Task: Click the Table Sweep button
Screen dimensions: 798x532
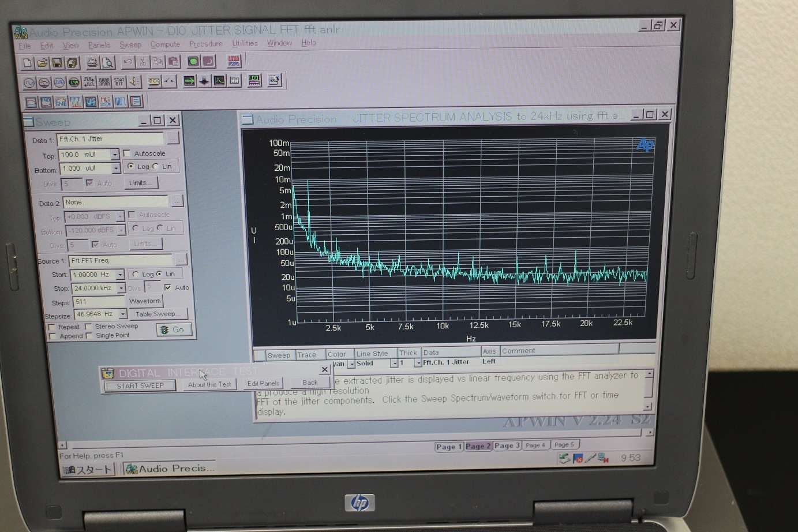Action: pyautogui.click(x=158, y=314)
